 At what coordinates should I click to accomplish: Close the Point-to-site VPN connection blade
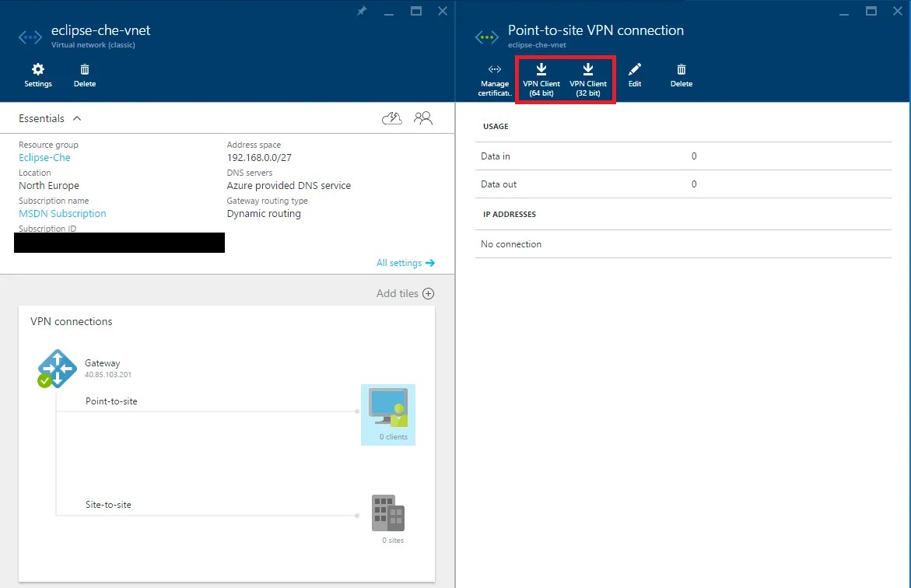click(898, 11)
